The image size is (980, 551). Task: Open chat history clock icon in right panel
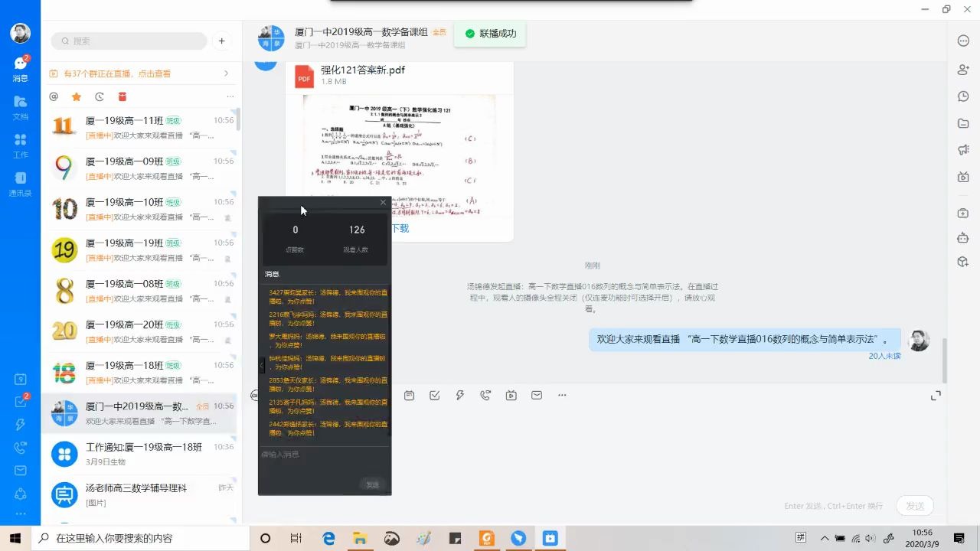[963, 96]
